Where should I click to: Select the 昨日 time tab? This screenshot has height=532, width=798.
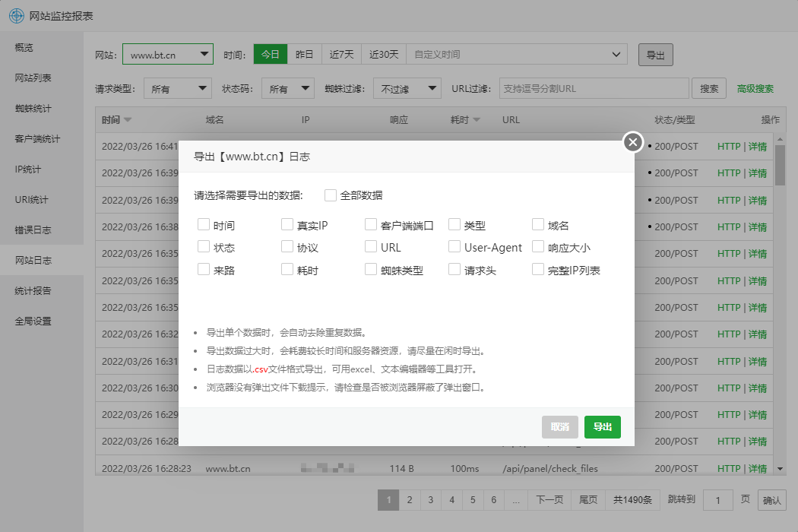304,55
